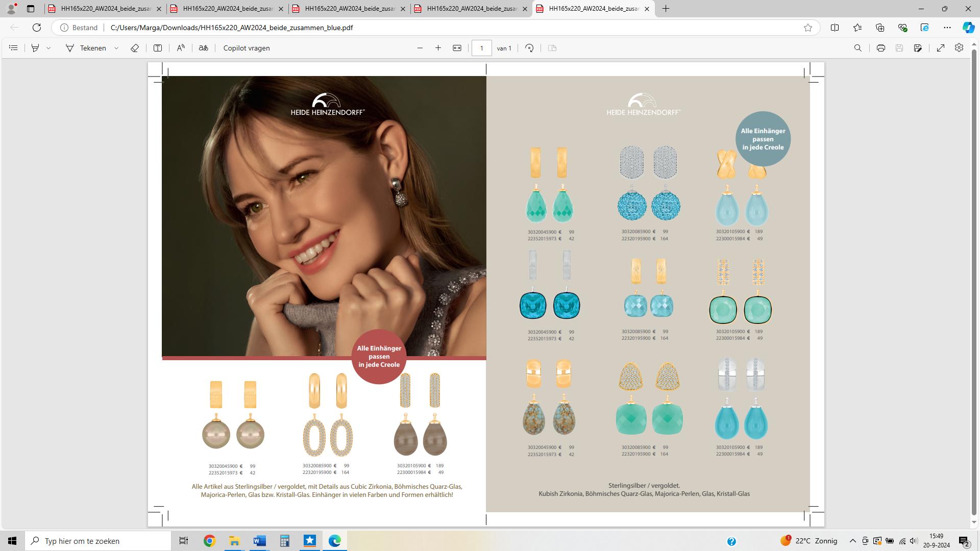Select the eraser tool
980x551 pixels.
[x=135, y=48]
